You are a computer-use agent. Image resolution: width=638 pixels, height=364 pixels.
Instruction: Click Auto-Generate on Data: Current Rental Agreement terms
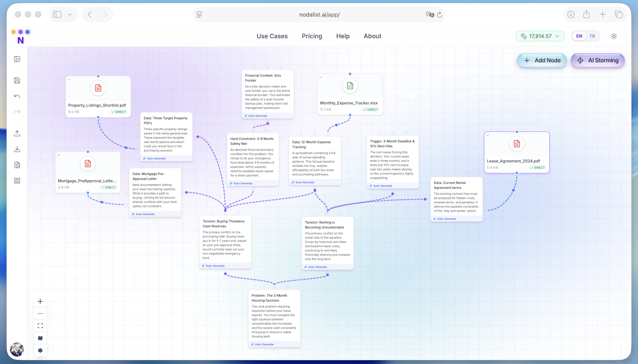(x=445, y=219)
